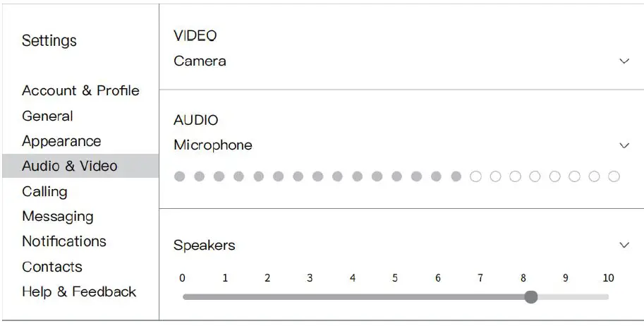Select Audio & Video section
The width and height of the screenshot is (644, 326).
click(70, 167)
